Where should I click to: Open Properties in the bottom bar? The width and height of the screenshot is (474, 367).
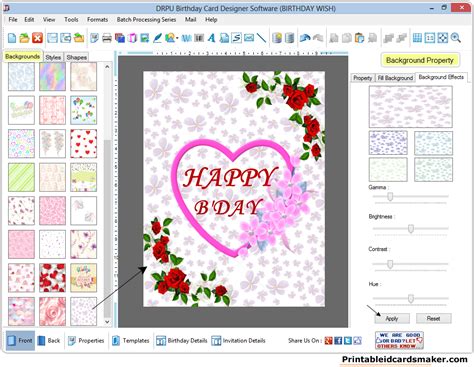pyautogui.click(x=86, y=341)
